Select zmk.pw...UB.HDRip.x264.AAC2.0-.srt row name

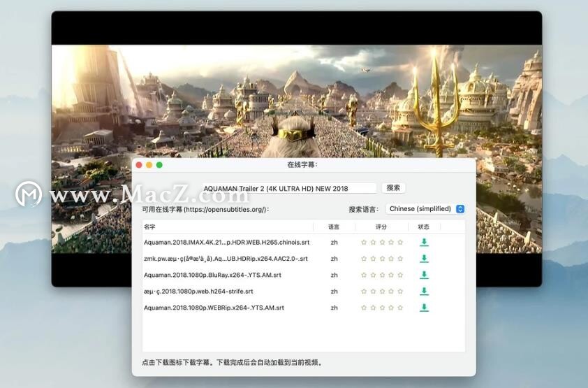click(226, 259)
